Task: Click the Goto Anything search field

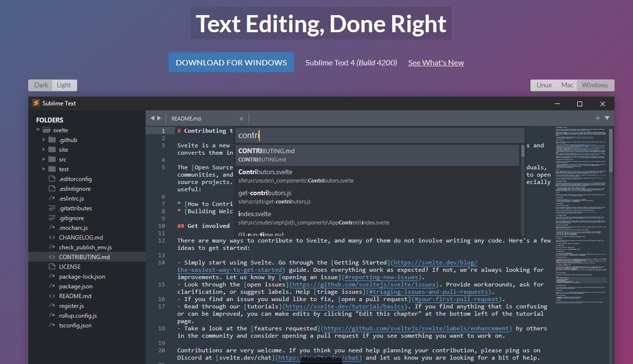Action: point(380,135)
